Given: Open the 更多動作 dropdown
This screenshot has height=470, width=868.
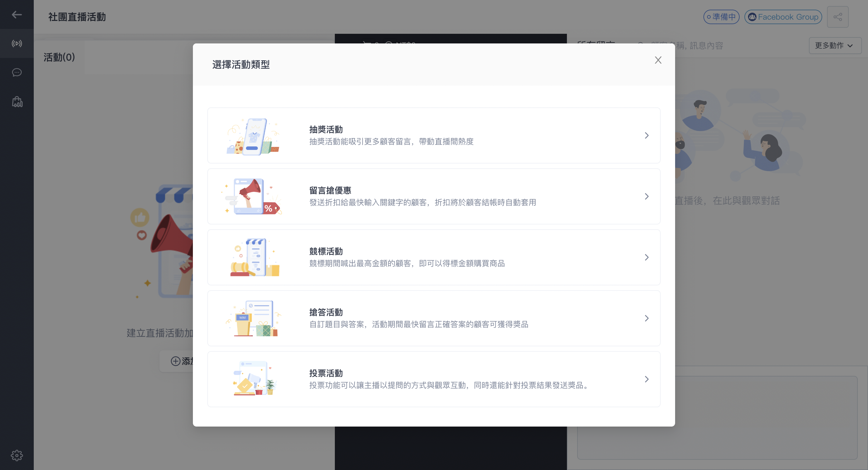Looking at the screenshot, I should [x=835, y=46].
